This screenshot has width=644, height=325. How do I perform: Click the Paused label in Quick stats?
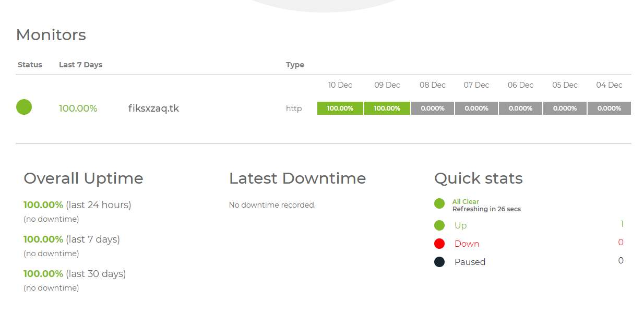tap(470, 262)
